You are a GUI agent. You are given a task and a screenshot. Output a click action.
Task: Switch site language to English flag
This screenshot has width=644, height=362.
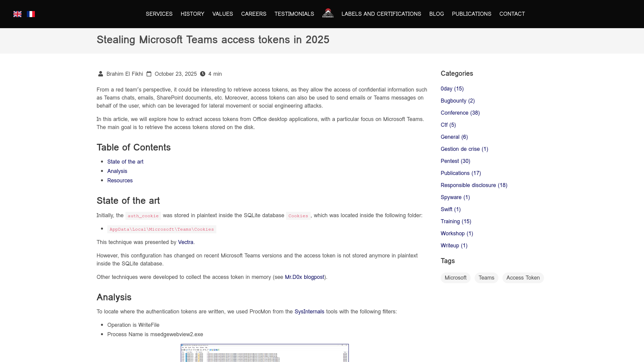click(17, 14)
